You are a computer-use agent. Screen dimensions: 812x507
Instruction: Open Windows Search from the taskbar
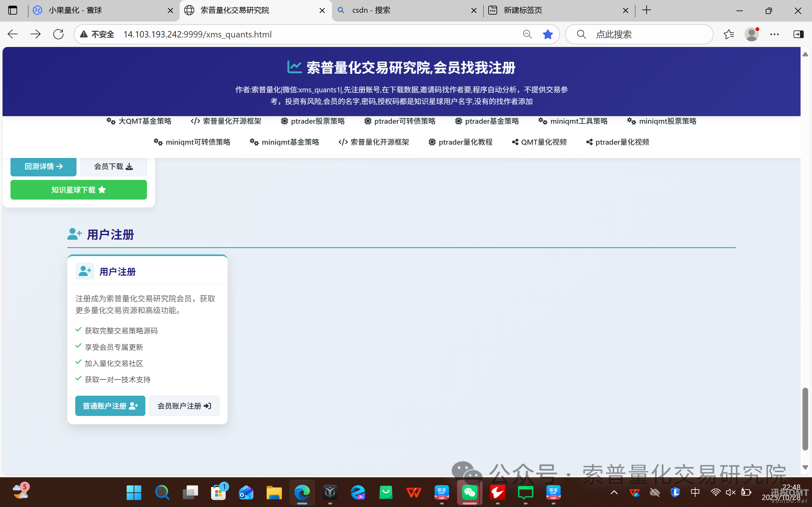pos(162,493)
